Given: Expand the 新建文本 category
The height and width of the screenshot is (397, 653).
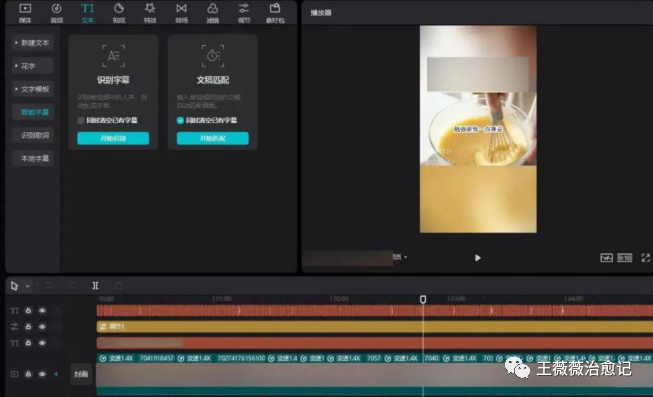Looking at the screenshot, I should 32,42.
